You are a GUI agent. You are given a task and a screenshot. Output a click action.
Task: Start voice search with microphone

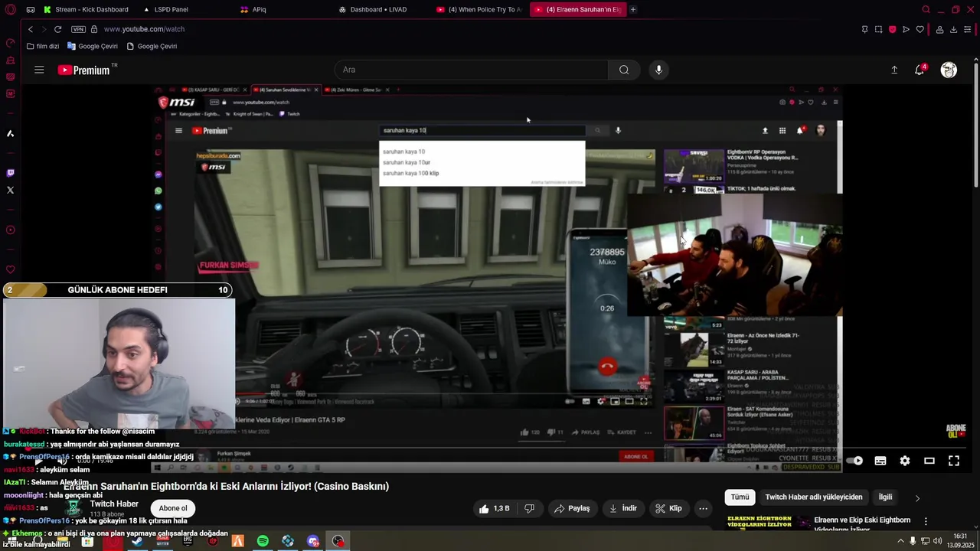658,70
